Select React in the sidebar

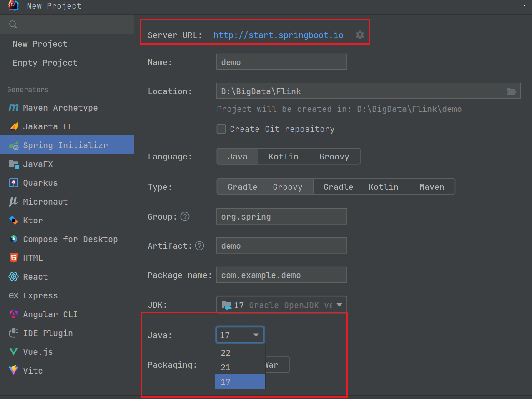pos(67,277)
